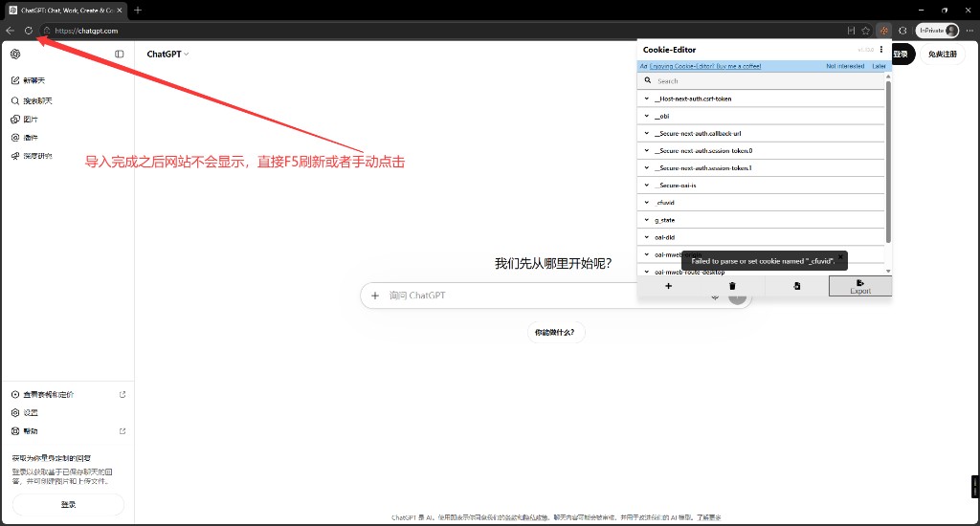Open the InPrivate profile button
Screen dimensions: 980x526
[x=938, y=30]
